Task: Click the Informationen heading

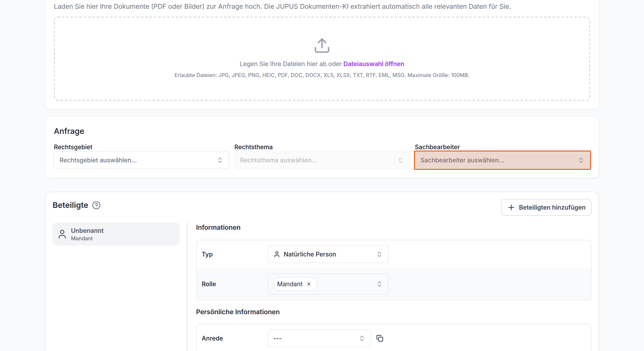Action: click(x=218, y=228)
